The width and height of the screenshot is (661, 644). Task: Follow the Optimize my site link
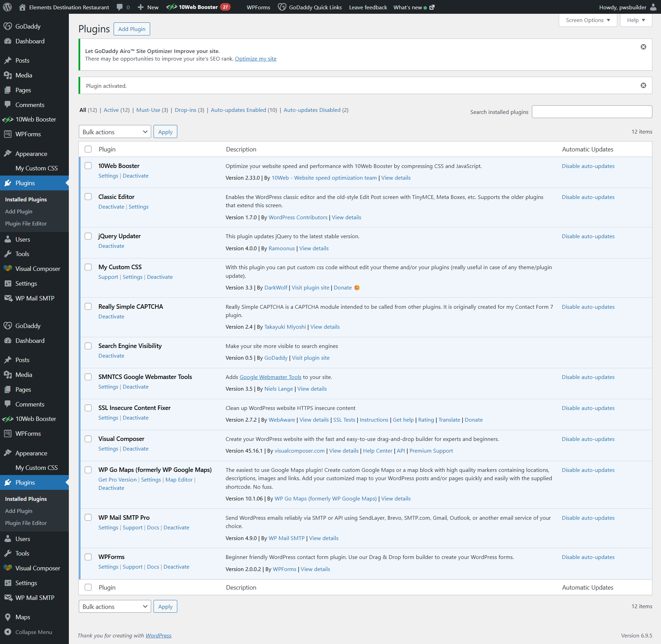click(256, 59)
